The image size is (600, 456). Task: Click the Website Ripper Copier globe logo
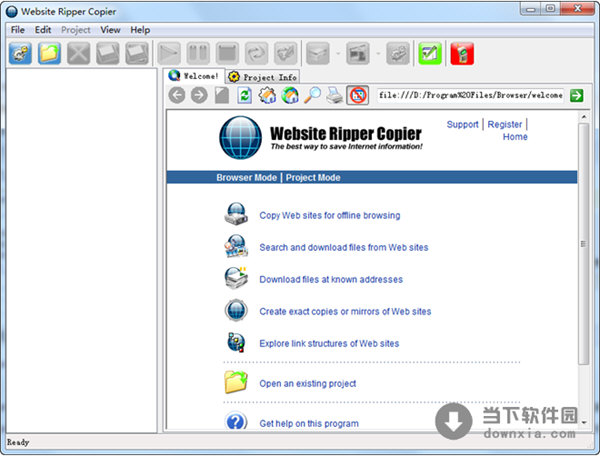pos(240,137)
